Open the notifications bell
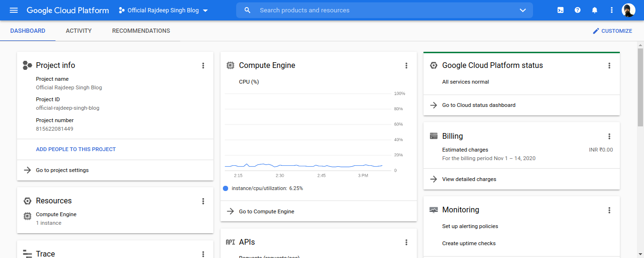This screenshot has width=644, height=258. coord(595,10)
